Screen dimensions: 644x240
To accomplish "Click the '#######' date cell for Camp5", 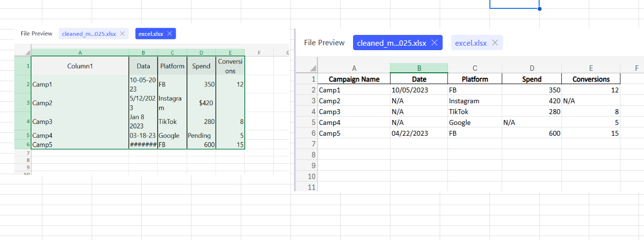I will [x=143, y=145].
